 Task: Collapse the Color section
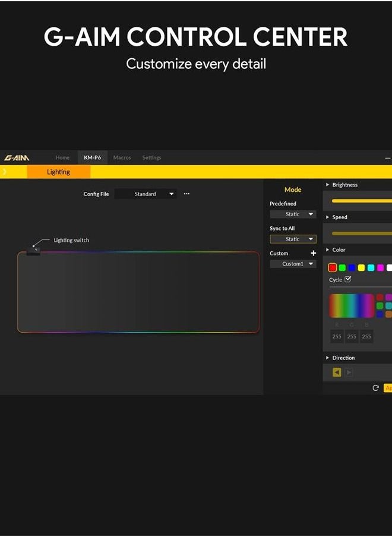tap(327, 249)
